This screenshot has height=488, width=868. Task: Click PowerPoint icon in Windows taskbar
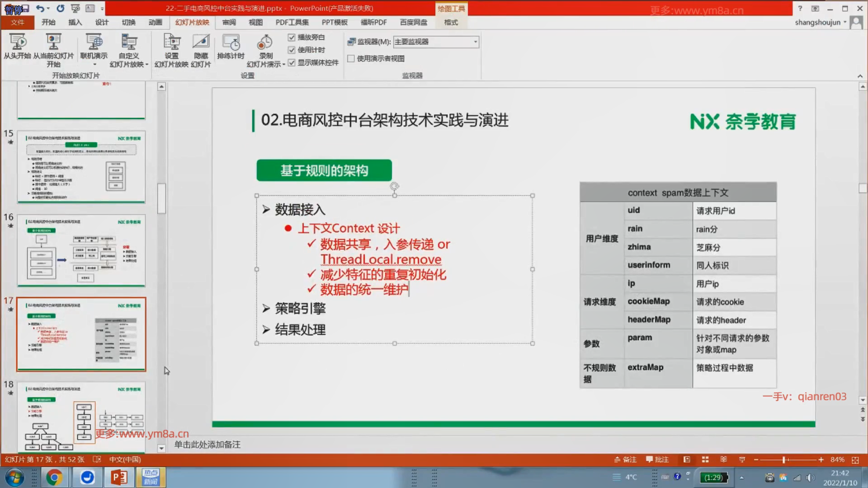tap(119, 477)
